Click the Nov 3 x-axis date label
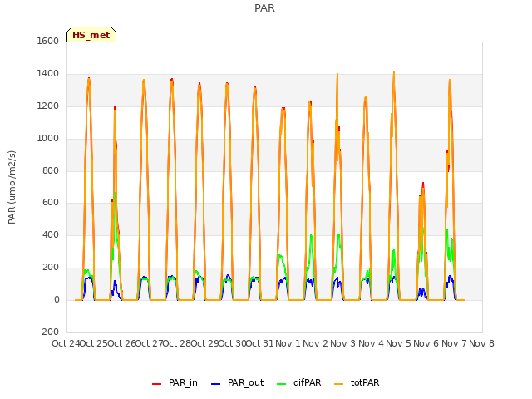The height and width of the screenshot is (399, 532). tap(342, 343)
